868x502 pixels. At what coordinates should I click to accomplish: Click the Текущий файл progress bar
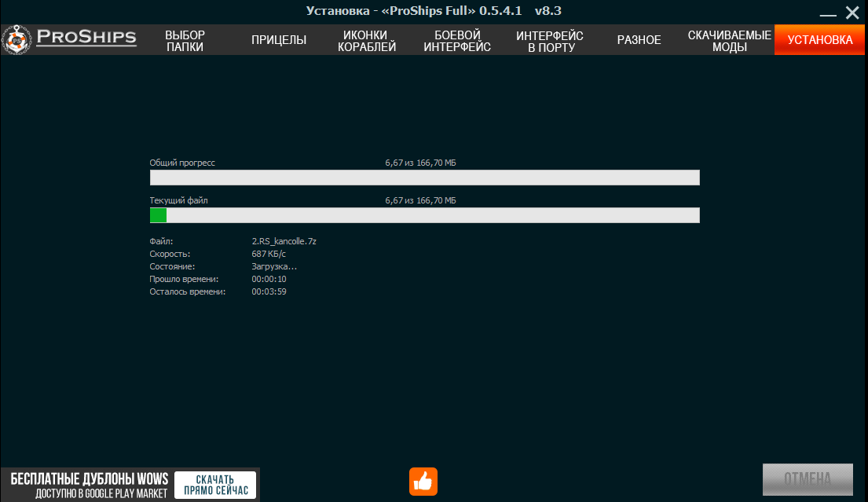coord(425,215)
